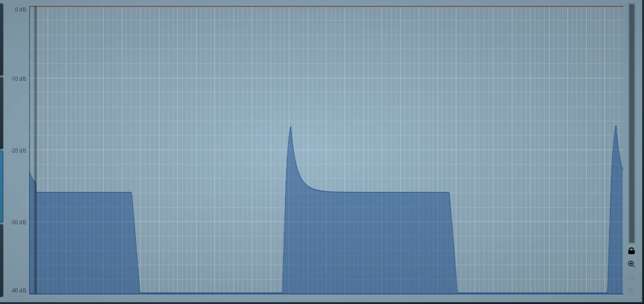The height and width of the screenshot is (304, 644).
Task: Select the highlighted blue tab on left edge
Action: pos(2,187)
